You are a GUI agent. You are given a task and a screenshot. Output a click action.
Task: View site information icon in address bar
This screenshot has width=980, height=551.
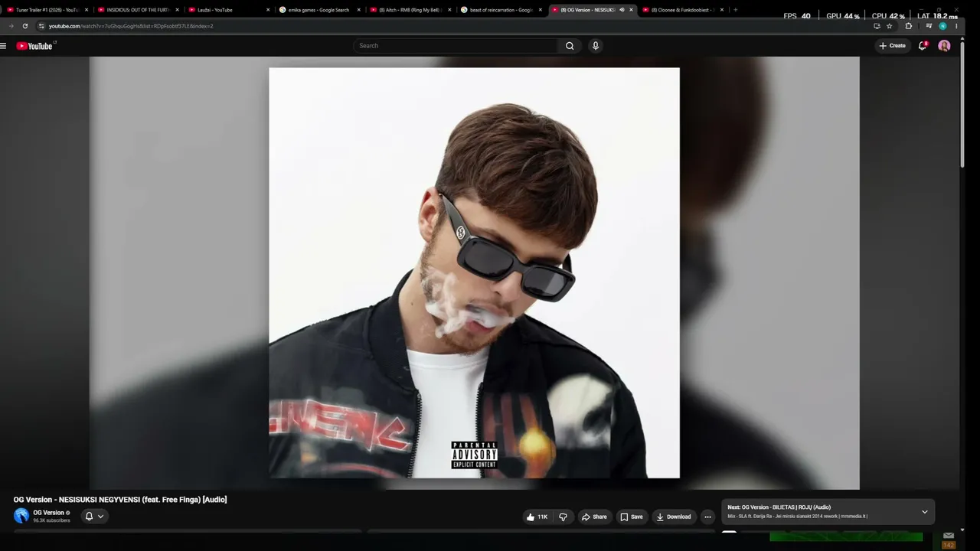[41, 26]
